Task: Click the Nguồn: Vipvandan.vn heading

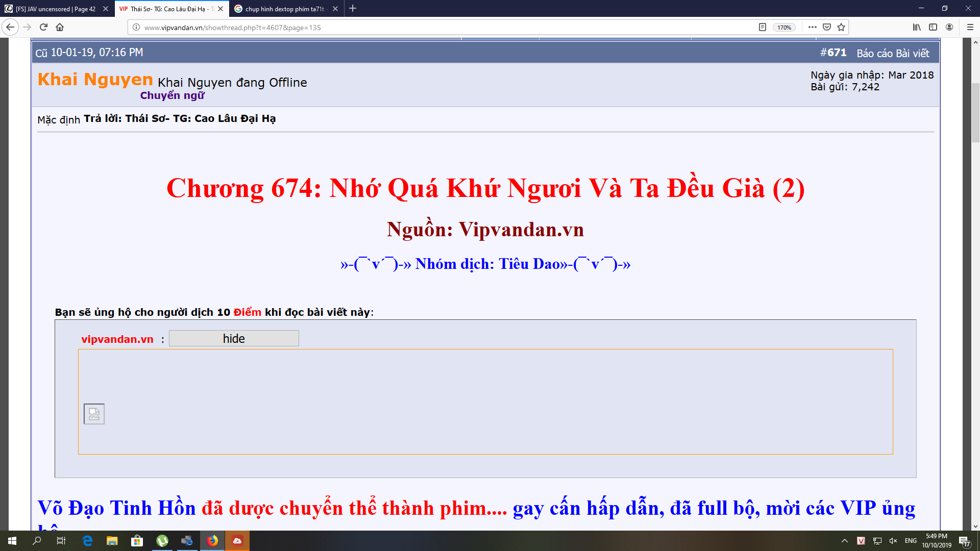Action: pyautogui.click(x=485, y=230)
